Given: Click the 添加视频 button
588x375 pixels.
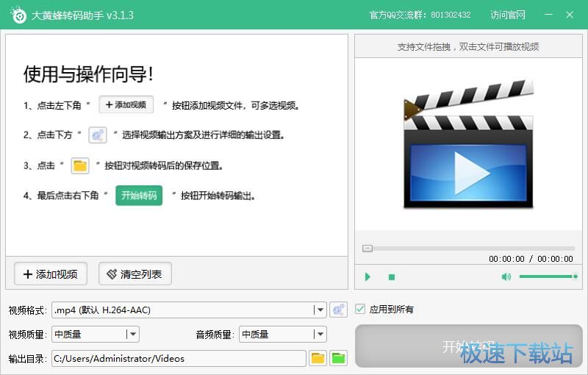Looking at the screenshot, I should click(x=51, y=274).
